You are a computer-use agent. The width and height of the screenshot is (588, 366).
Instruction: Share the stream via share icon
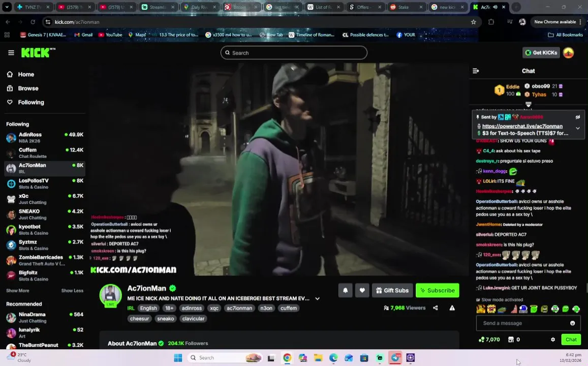click(x=436, y=308)
